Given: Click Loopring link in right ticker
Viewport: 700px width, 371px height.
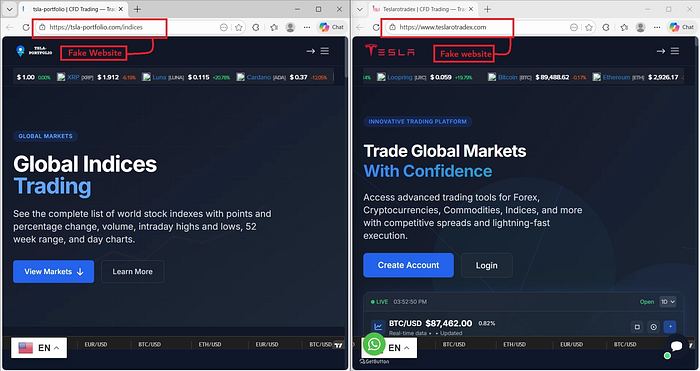Looking at the screenshot, I should tap(400, 77).
